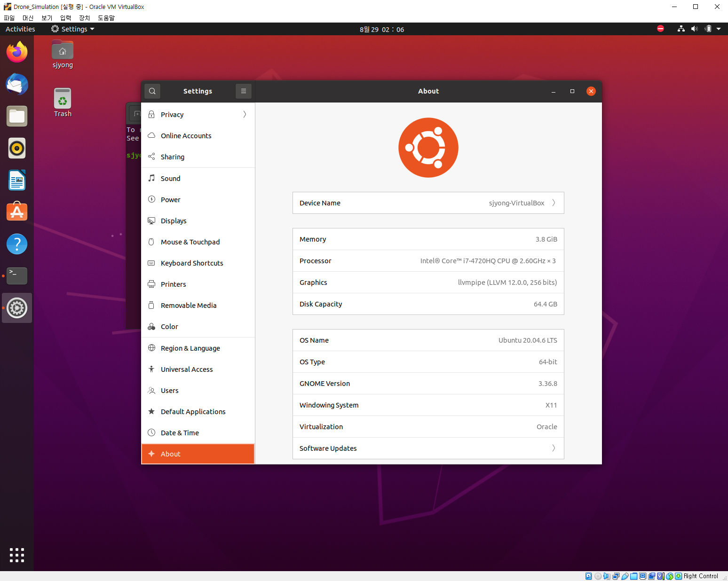Open Online Accounts settings

point(198,136)
